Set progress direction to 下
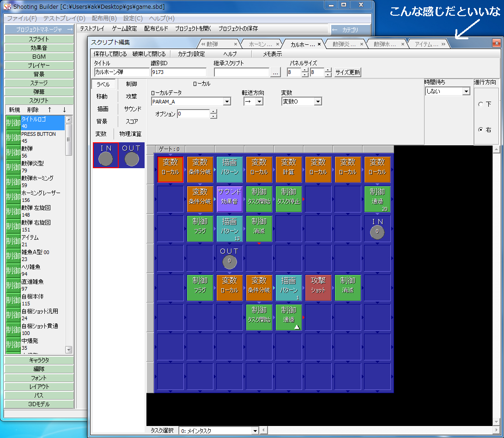This screenshot has height=438, width=504. [481, 104]
